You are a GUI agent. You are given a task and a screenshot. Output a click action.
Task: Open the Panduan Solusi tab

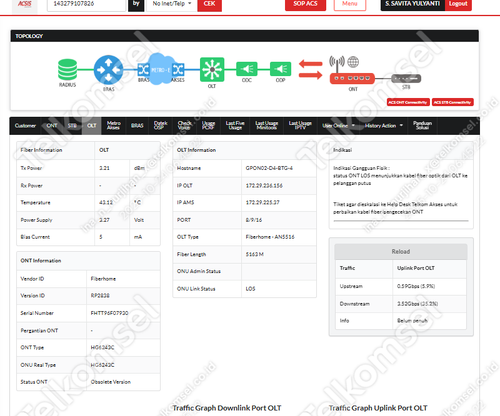(422, 126)
